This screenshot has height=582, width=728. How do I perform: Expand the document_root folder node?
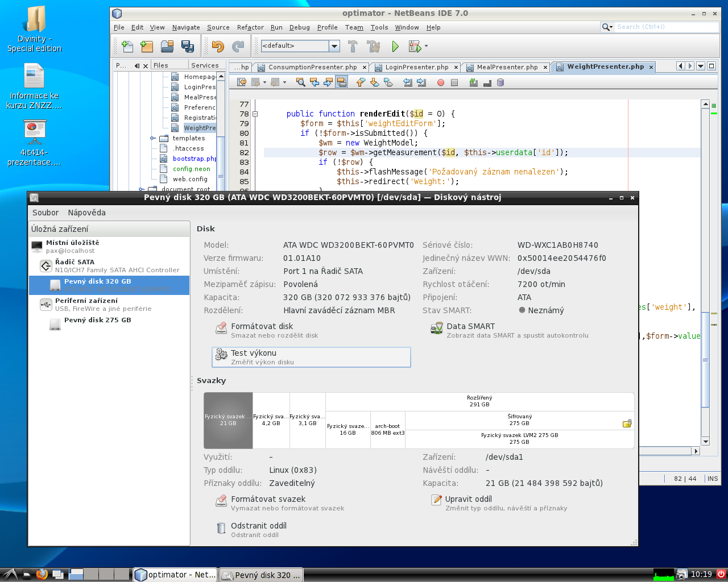point(142,189)
